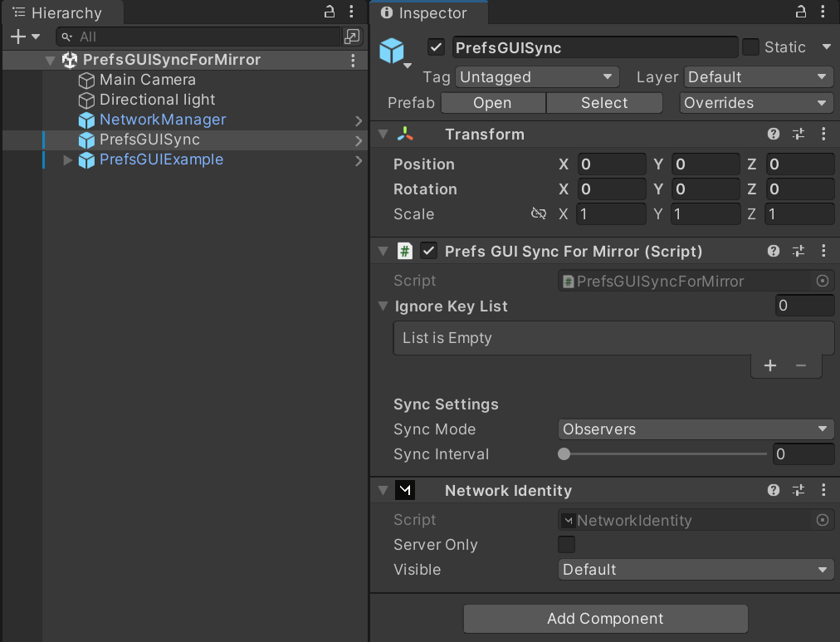840x642 pixels.
Task: Open the GameObject icon picker in Inspector
Action: tap(395, 53)
